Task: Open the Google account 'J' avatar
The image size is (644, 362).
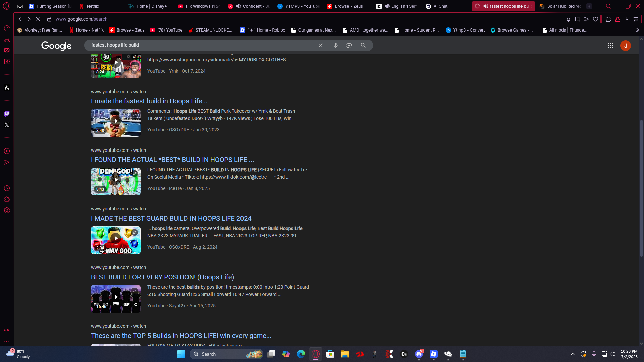Action: tap(626, 46)
